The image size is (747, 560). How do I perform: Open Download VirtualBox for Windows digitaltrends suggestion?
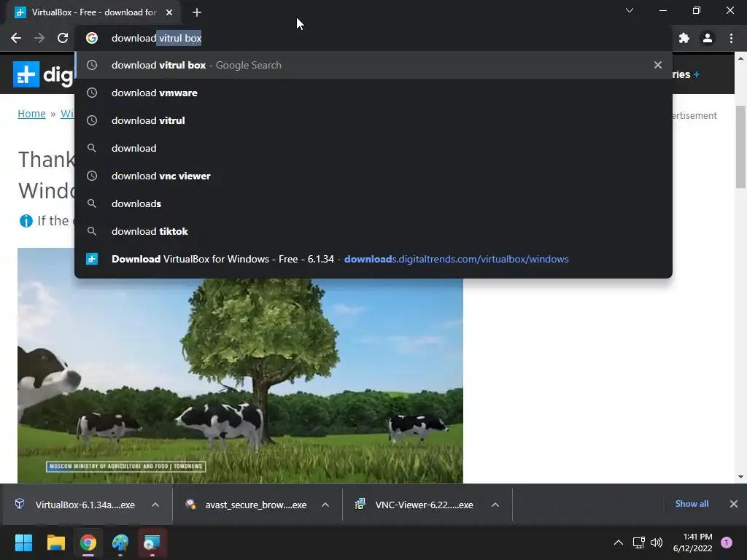tap(373, 259)
